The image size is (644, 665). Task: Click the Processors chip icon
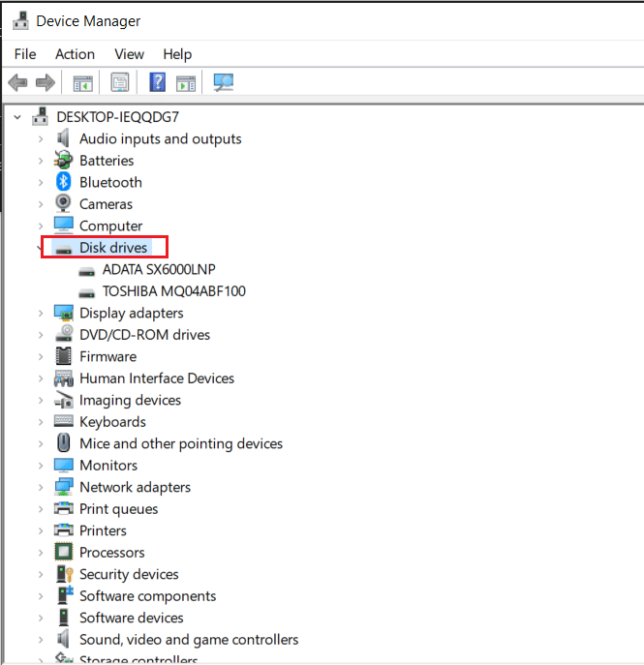tap(64, 553)
